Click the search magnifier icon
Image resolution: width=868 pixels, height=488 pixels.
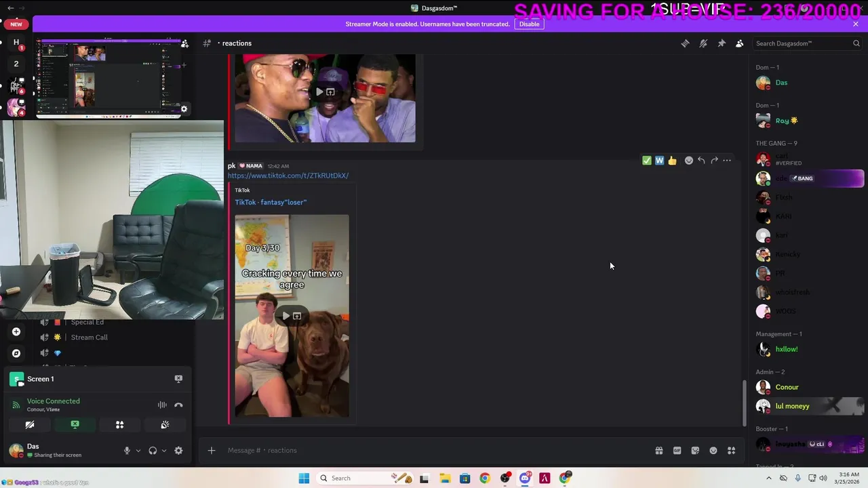tap(856, 43)
